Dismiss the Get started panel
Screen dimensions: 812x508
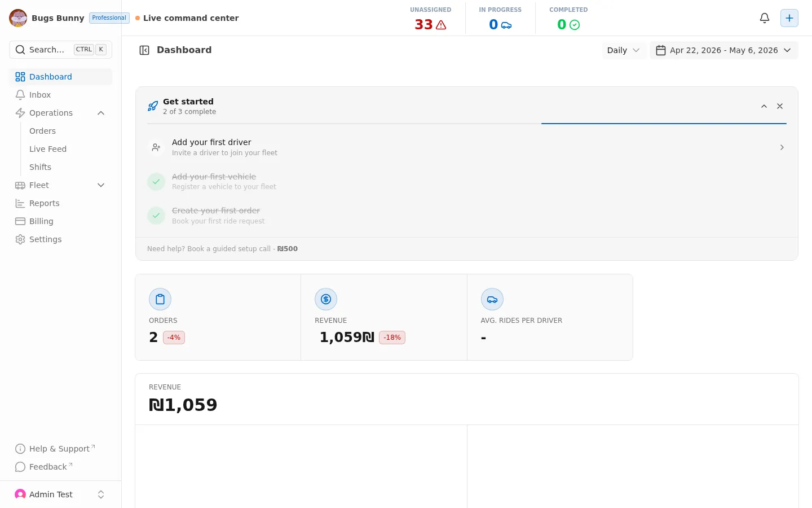[780, 106]
